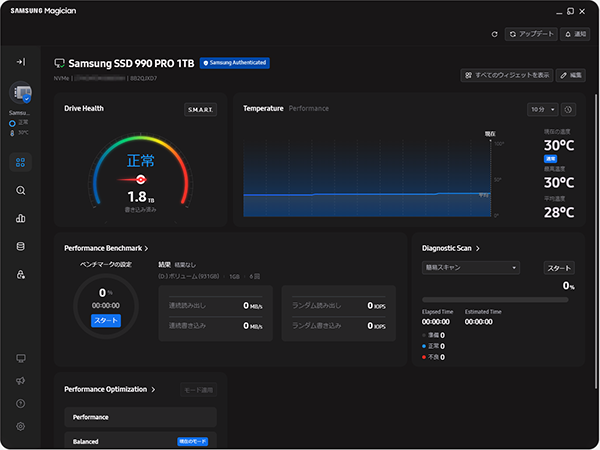Click the ランダム読み出し result row
600x450 pixels.
(x=339, y=305)
